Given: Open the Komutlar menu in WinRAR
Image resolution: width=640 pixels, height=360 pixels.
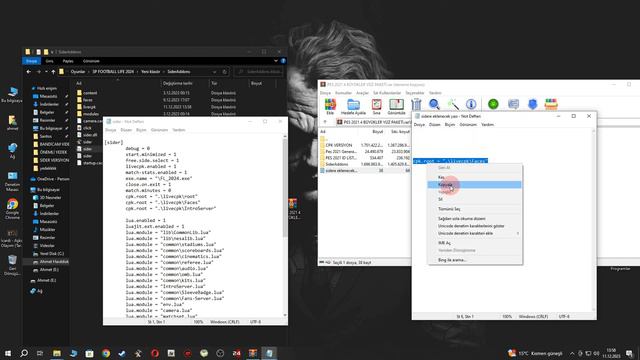Looking at the screenshot, I should point(343,93).
